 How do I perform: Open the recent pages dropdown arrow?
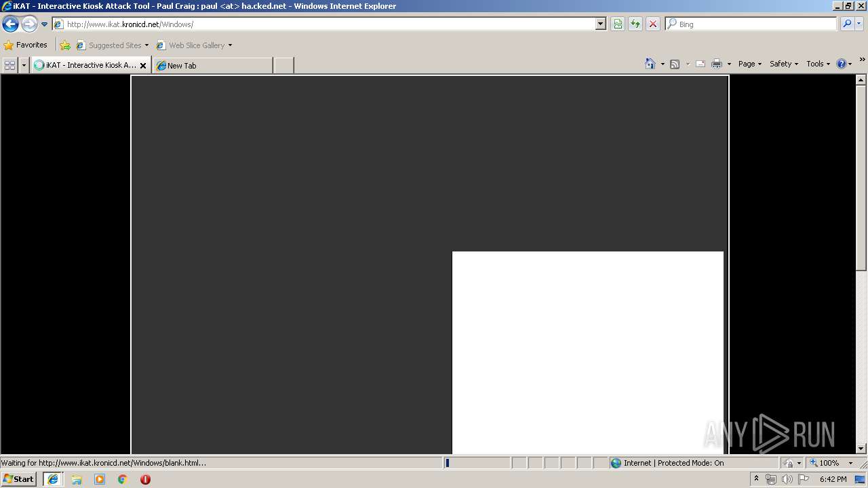44,24
